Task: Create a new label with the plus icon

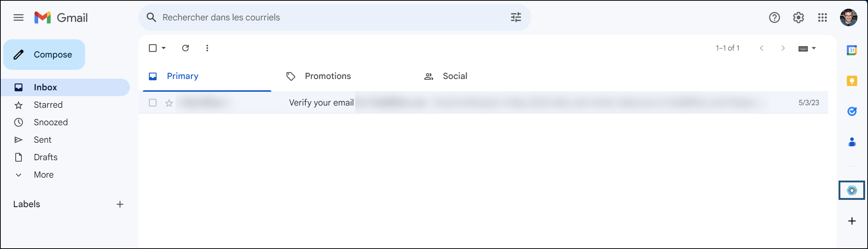Action: [120, 204]
